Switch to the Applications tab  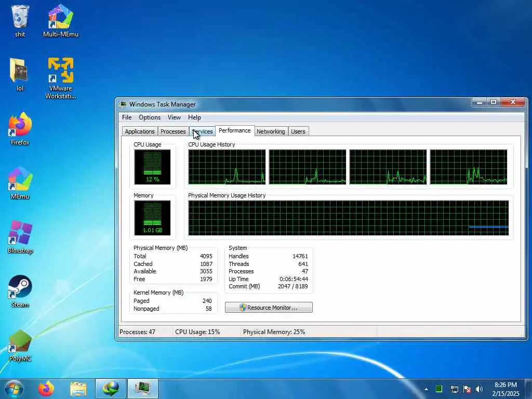(x=139, y=131)
